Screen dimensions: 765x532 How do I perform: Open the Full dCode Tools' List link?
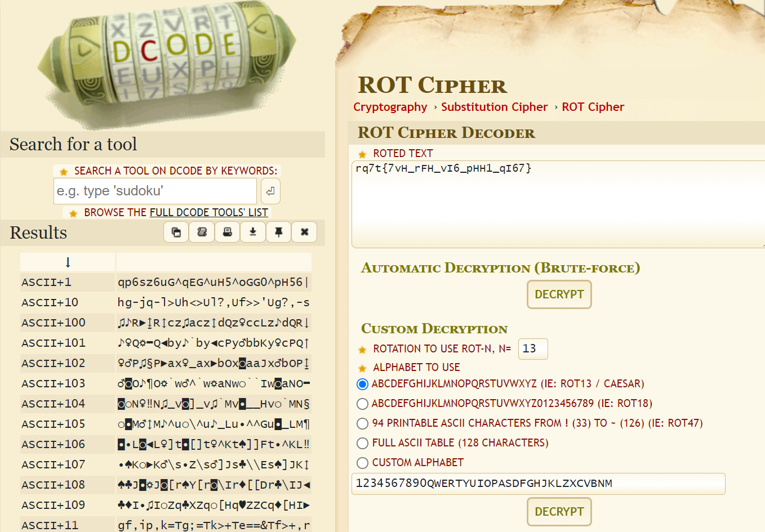pyautogui.click(x=208, y=212)
